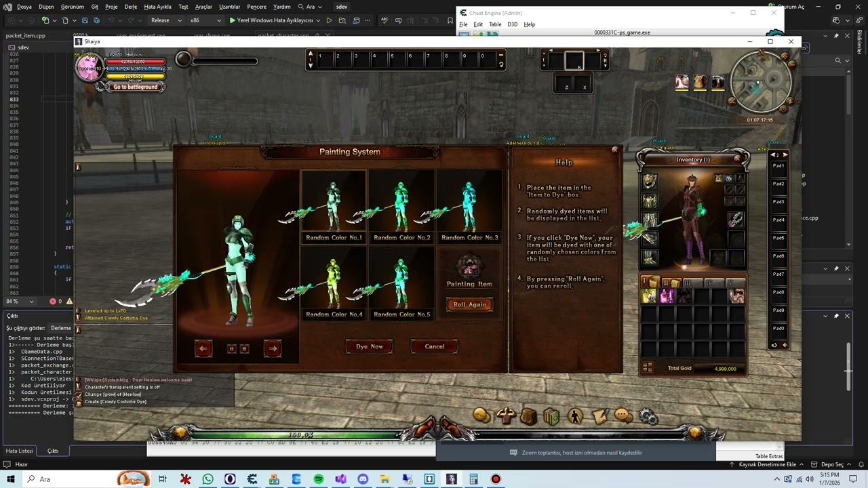Click the yellow potion in first bag slot
This screenshot has height=488, width=868.
[650, 296]
